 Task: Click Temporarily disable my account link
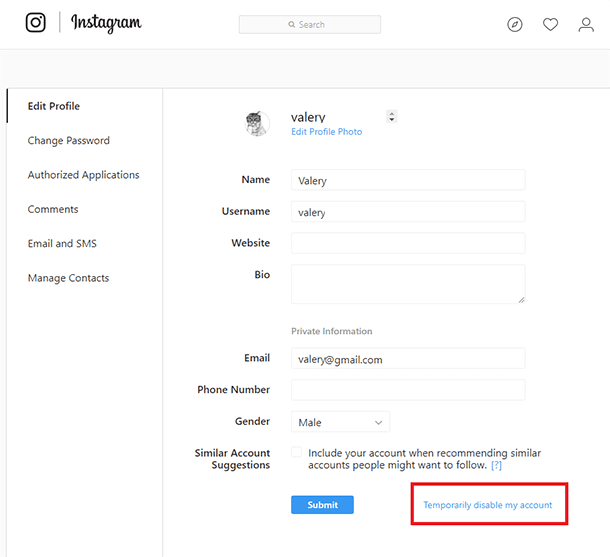487,505
